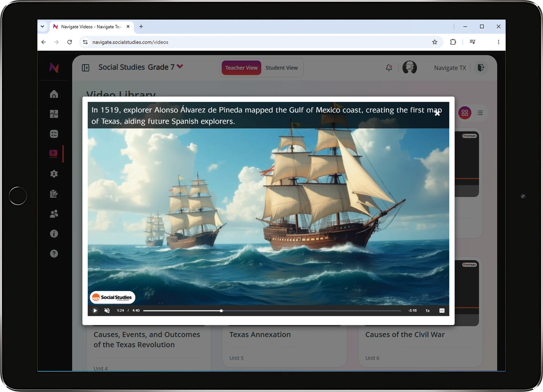Open browser media controls icon
543x392 pixels.
[472, 42]
